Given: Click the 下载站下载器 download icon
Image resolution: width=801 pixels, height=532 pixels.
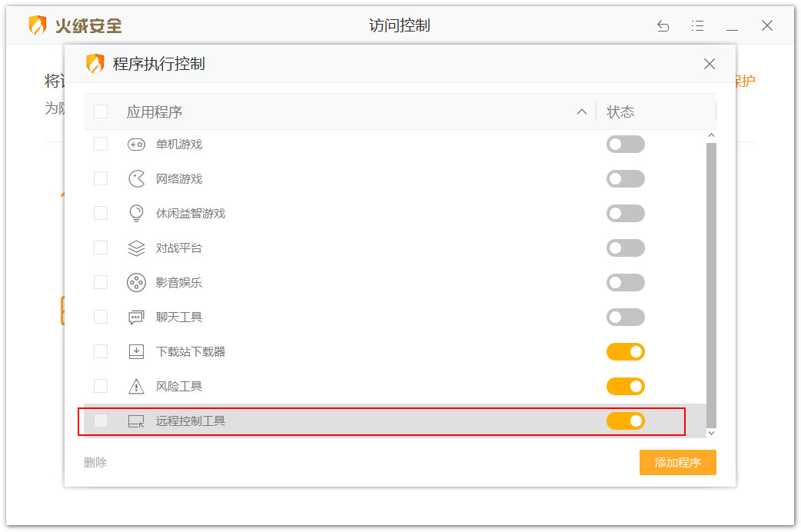Looking at the screenshot, I should tap(136, 352).
